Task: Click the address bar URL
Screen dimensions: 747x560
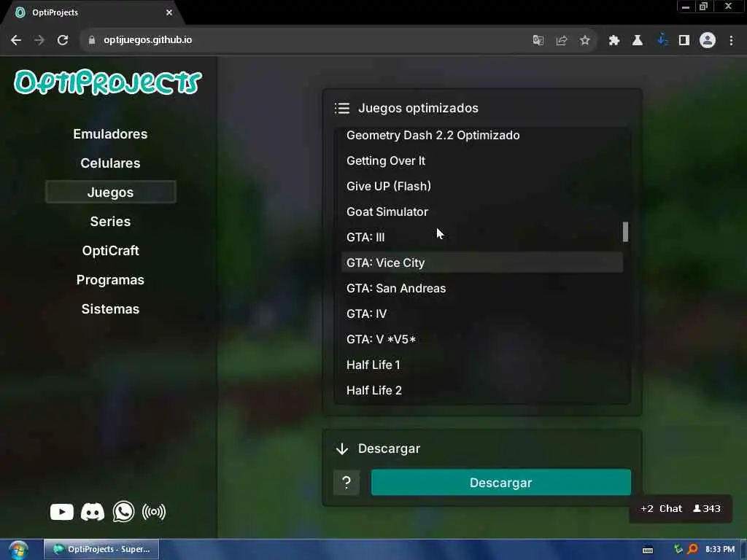Action: point(147,40)
